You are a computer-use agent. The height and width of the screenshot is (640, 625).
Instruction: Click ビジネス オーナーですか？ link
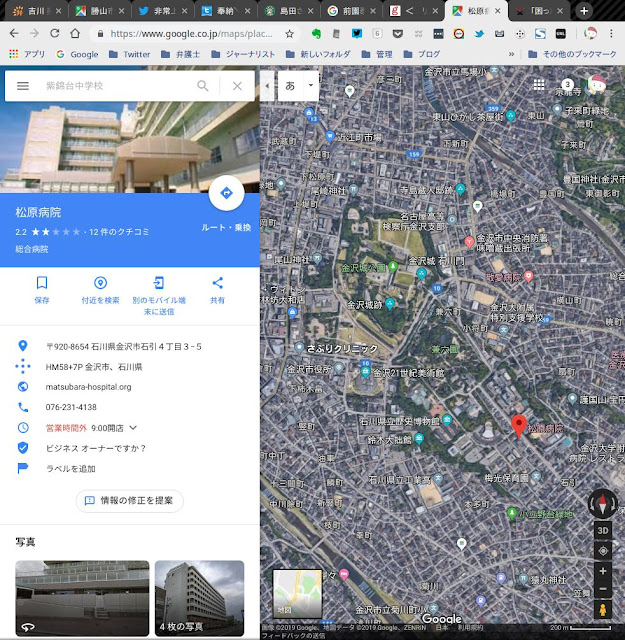[x=96, y=448]
